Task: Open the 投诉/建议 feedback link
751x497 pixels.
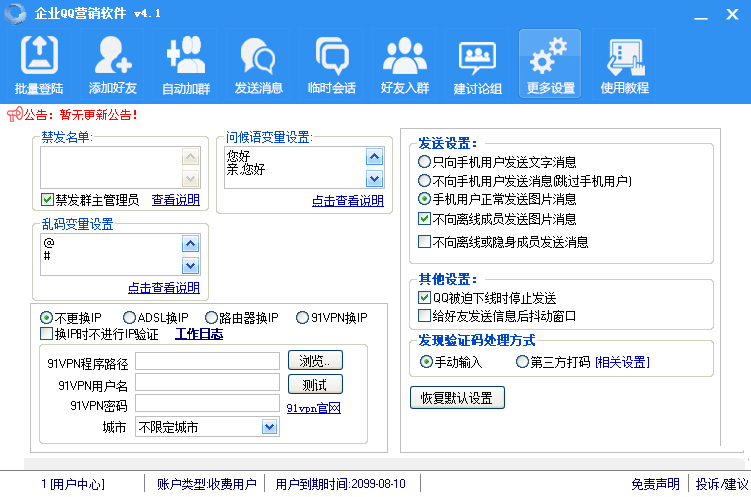Action: 721,484
